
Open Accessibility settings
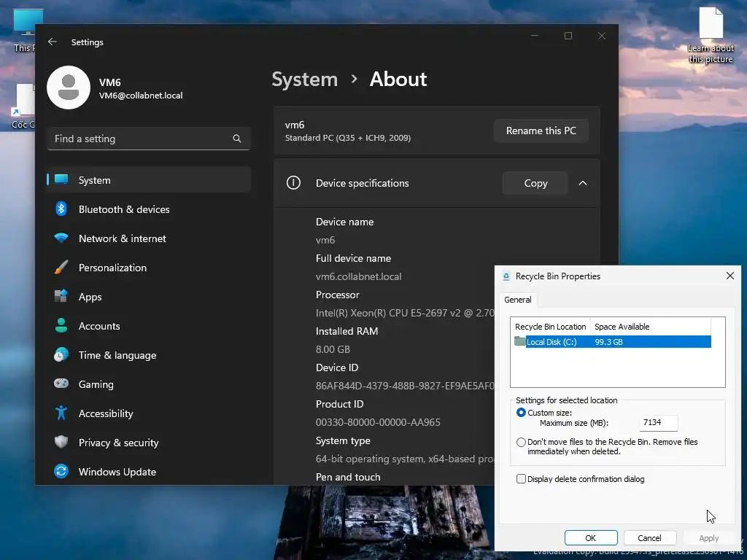pos(149,413)
